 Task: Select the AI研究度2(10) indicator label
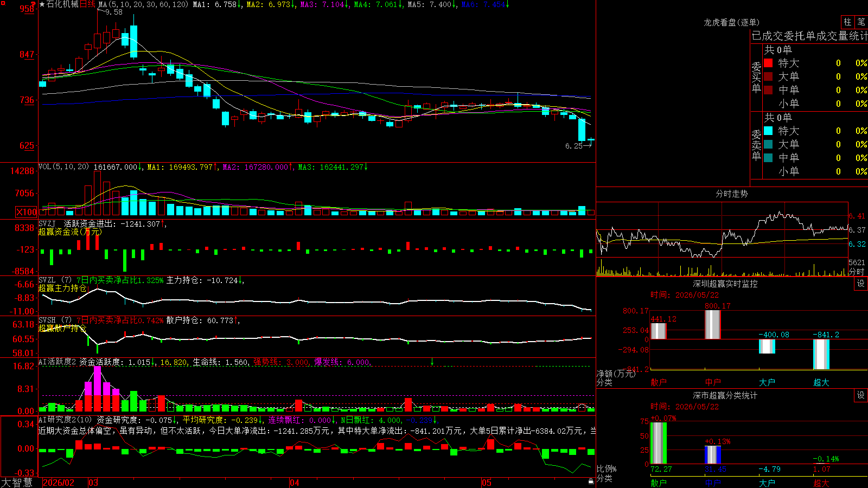(65, 420)
